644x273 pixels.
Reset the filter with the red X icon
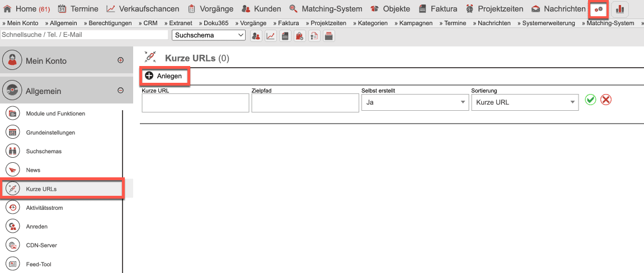(x=606, y=100)
